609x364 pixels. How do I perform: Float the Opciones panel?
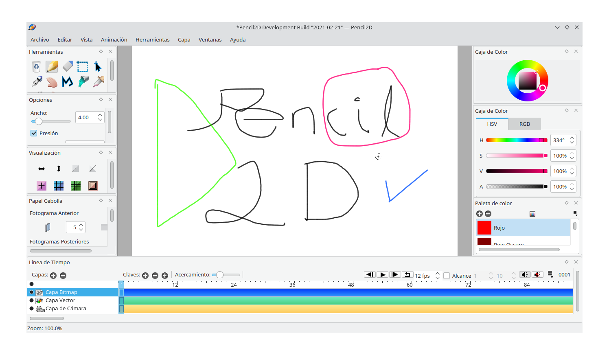(101, 100)
